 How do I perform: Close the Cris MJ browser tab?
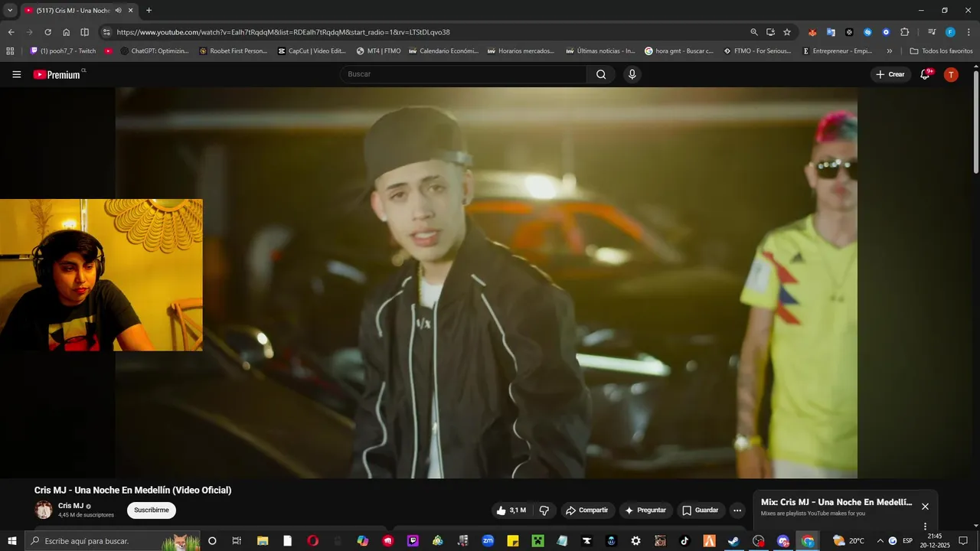pyautogui.click(x=132, y=11)
